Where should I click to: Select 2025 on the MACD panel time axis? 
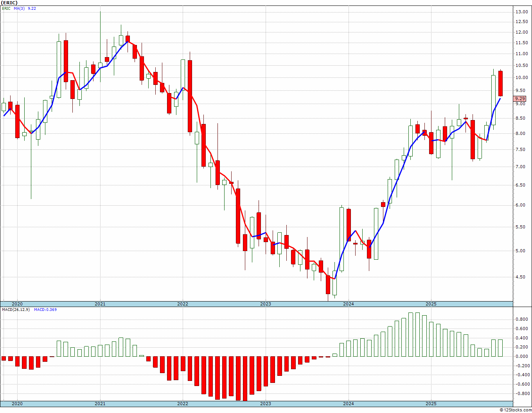tap(431, 404)
